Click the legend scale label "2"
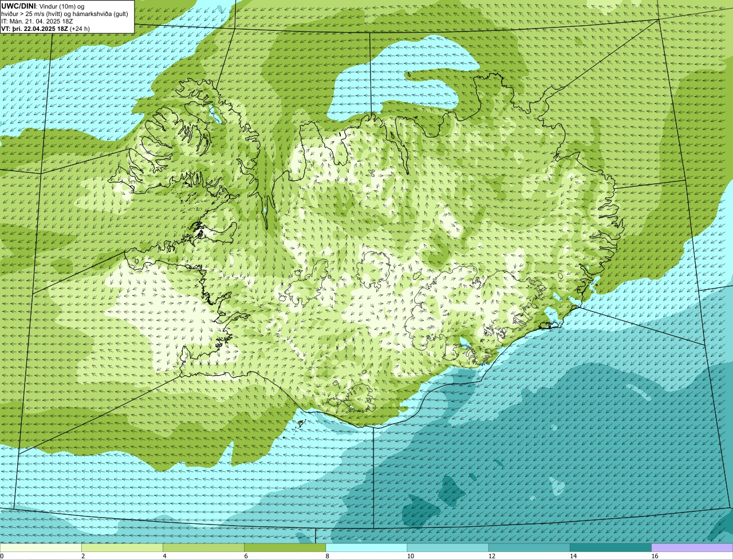This screenshot has width=733, height=560. 83,556
